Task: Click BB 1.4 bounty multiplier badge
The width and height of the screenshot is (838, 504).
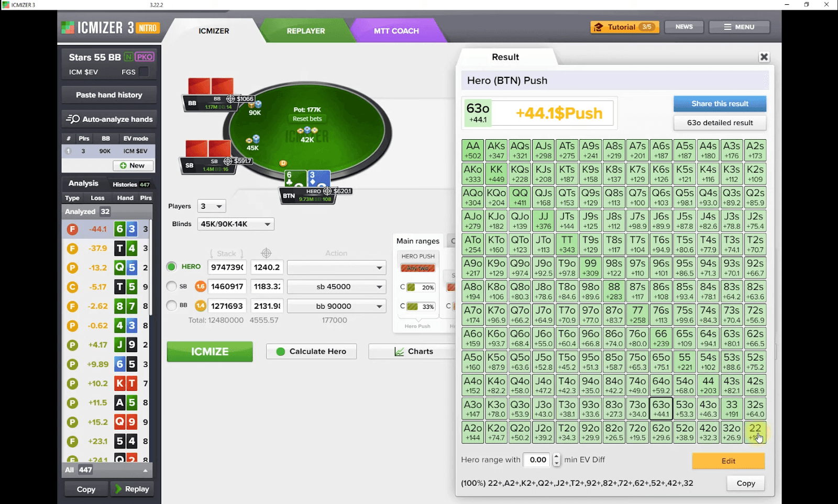Action: click(200, 306)
